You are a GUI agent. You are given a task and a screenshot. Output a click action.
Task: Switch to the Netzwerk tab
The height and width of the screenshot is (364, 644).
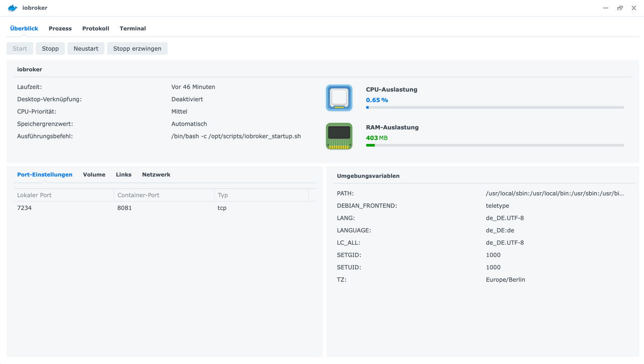point(156,174)
